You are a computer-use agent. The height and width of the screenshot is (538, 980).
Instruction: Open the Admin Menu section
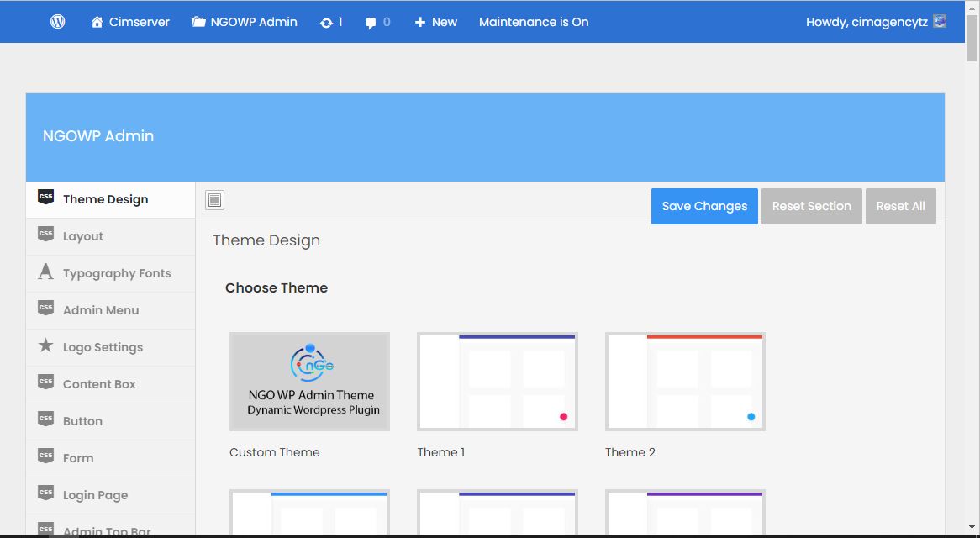tap(111, 310)
